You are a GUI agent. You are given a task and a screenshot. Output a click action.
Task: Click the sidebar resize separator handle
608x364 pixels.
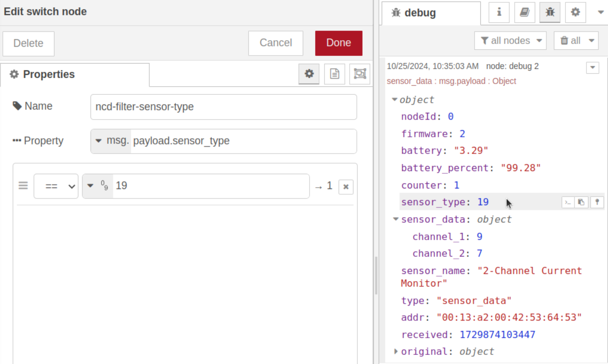(x=376, y=276)
